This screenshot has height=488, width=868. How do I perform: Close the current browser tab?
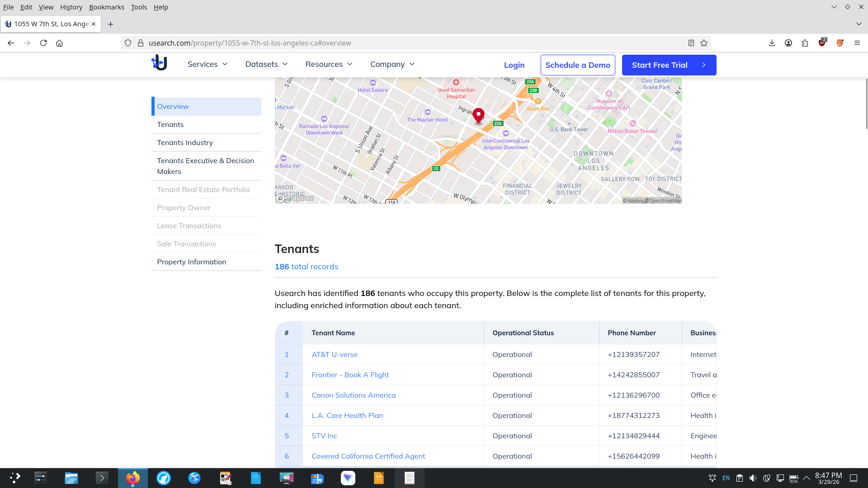(x=94, y=24)
